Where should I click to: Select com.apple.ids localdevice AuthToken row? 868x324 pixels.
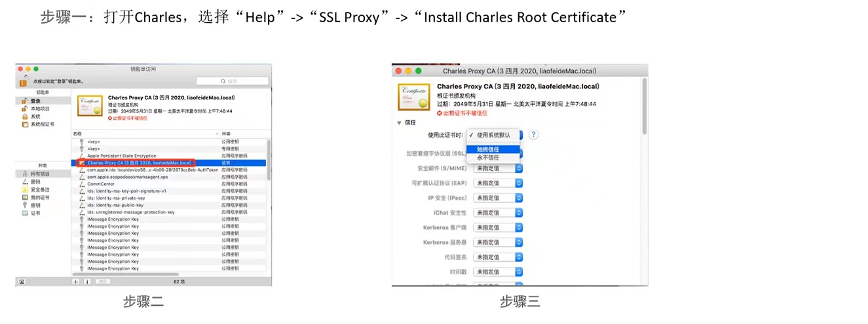[169, 170]
